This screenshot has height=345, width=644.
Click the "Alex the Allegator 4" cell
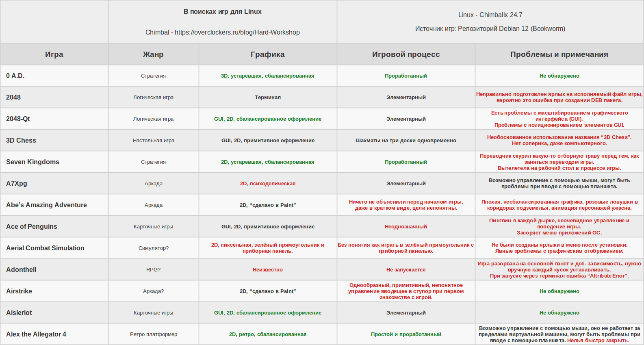point(36,334)
